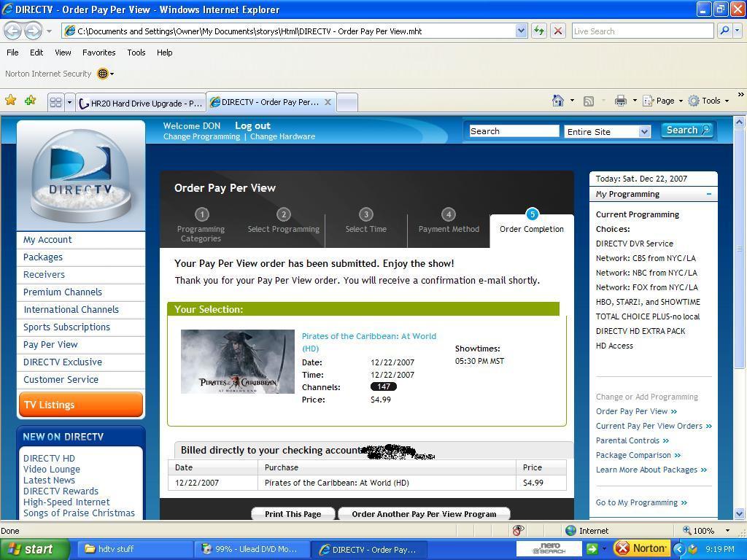
Task: Click Parental Controls link
Action: 632,440
